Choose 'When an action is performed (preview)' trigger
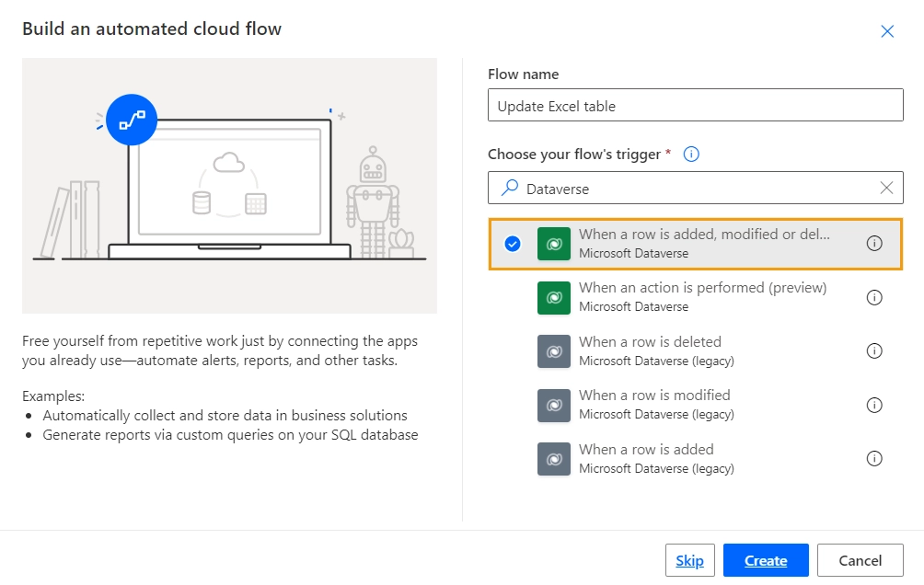The height and width of the screenshot is (585, 924). tap(702, 288)
